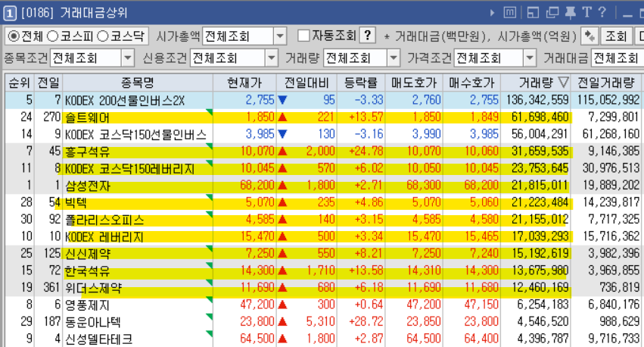Select the 신성델타테크 stock name

coord(98,339)
